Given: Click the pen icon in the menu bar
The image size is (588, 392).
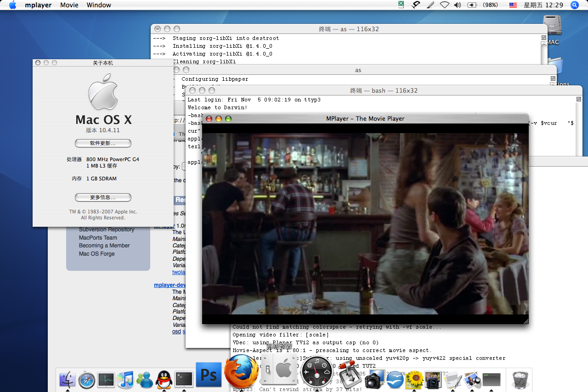Looking at the screenshot, I should click(x=430, y=5).
